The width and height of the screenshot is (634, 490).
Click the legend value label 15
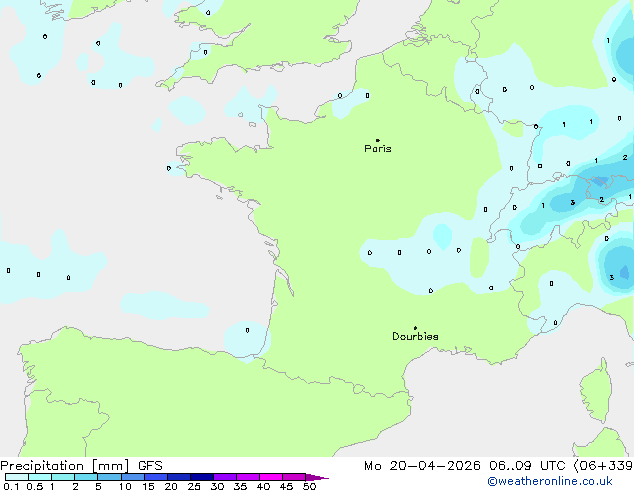(x=148, y=486)
